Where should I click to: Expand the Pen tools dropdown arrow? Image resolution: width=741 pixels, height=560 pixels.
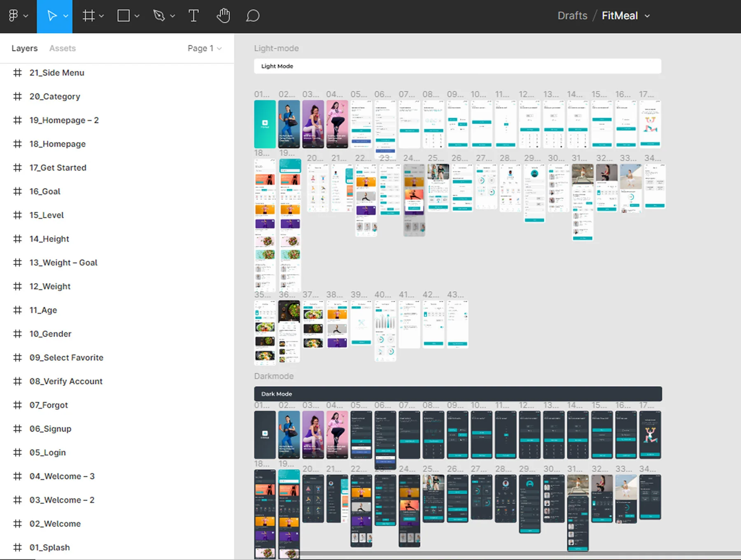click(172, 16)
